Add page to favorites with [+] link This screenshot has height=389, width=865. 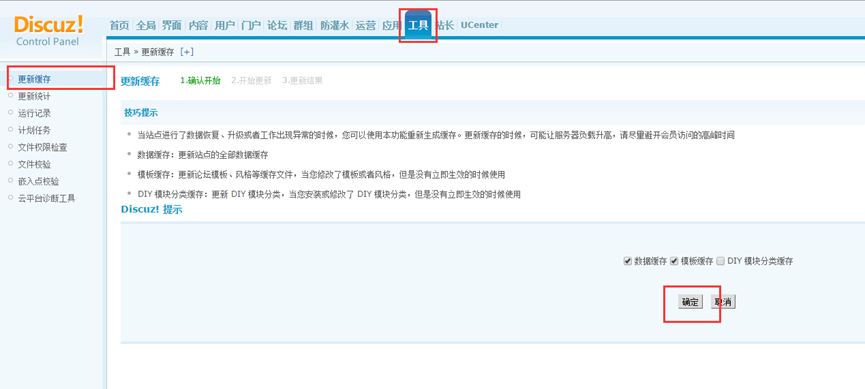point(187,52)
